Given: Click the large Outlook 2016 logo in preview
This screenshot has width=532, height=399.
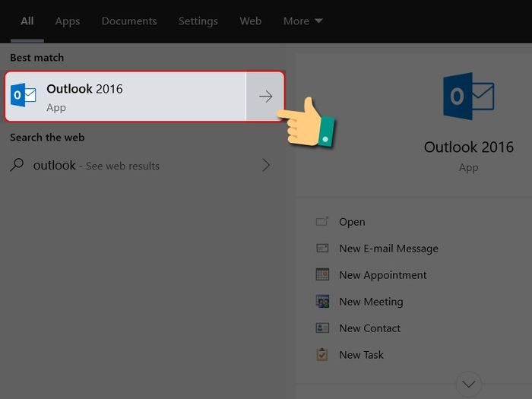Looking at the screenshot, I should point(469,97).
